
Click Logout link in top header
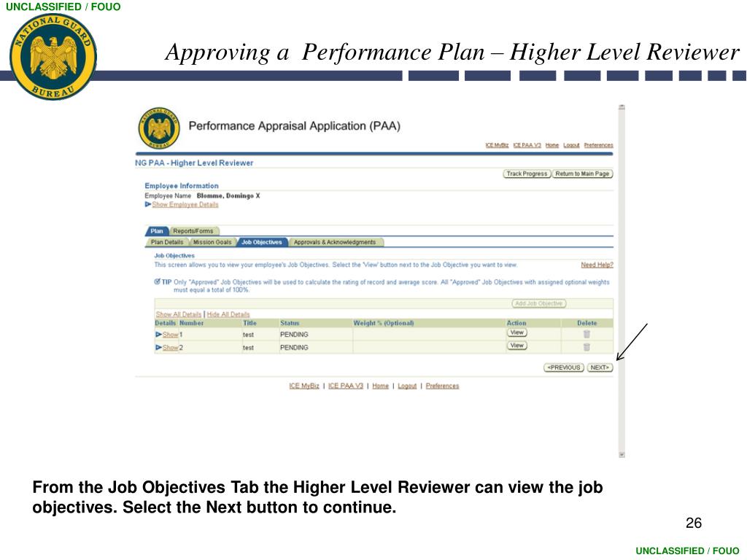click(571, 145)
